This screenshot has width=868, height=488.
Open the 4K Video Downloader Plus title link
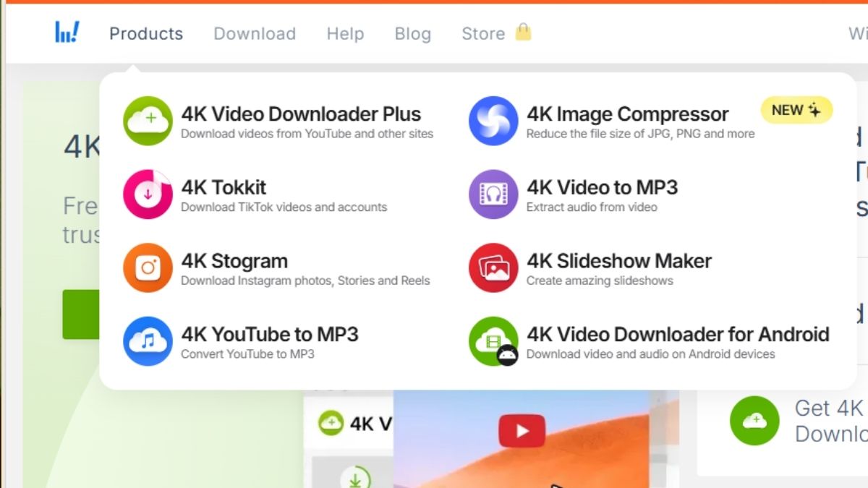301,114
